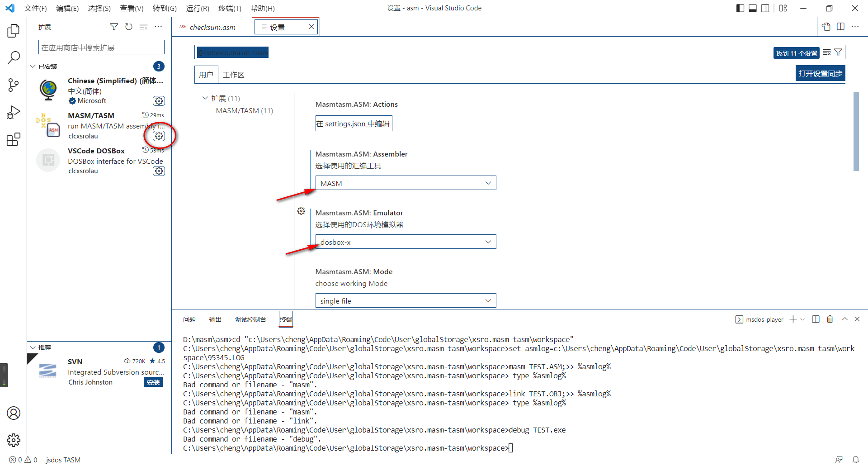Open manage gear for MASM/TASM extension
This screenshot has width=868, height=466.
[159, 136]
